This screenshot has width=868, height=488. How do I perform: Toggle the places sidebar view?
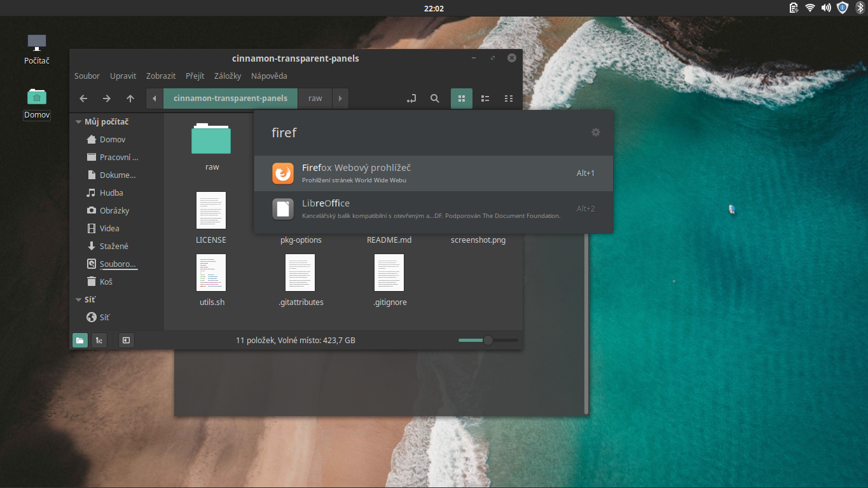79,340
